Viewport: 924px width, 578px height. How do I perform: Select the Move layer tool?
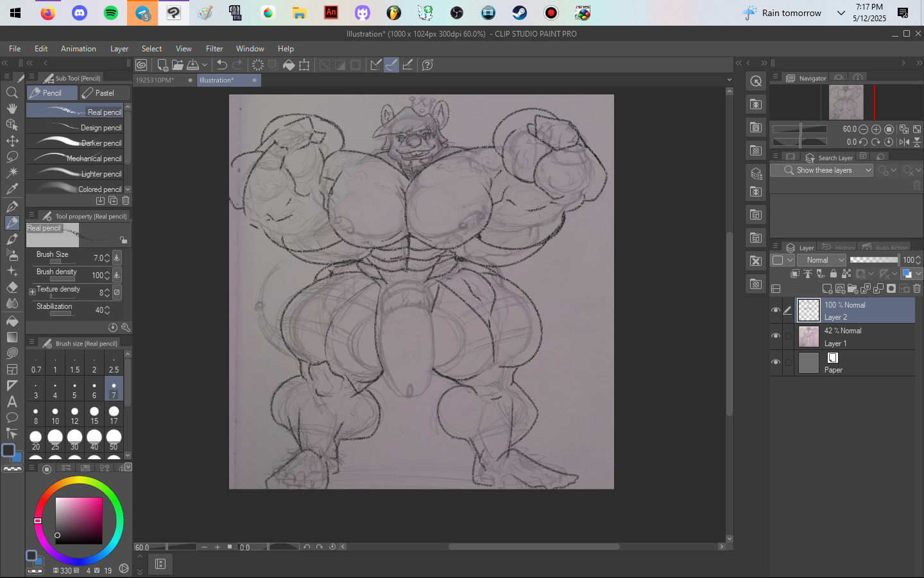coord(12,141)
